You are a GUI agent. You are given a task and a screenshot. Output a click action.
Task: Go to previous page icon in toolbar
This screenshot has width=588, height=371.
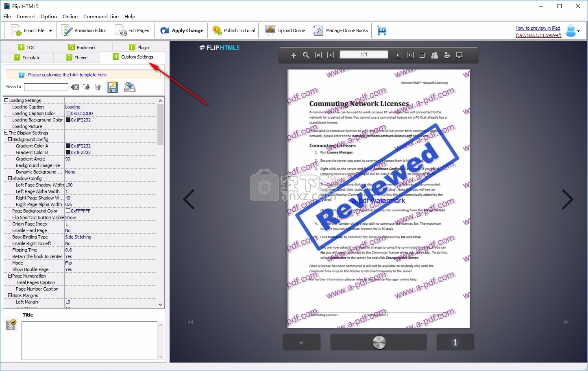click(x=331, y=55)
